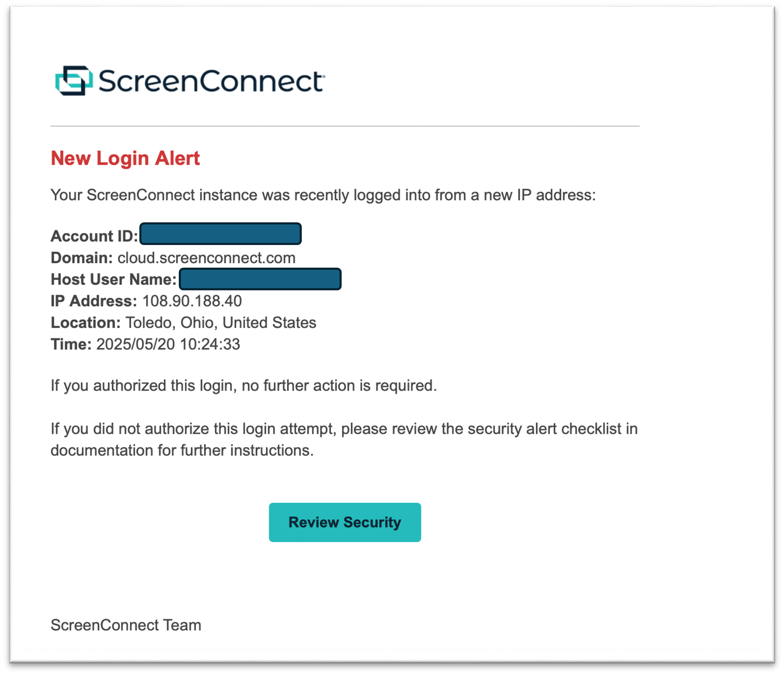The image size is (784, 675).
Task: Click the 'no further action is required' sentence
Action: click(x=243, y=386)
